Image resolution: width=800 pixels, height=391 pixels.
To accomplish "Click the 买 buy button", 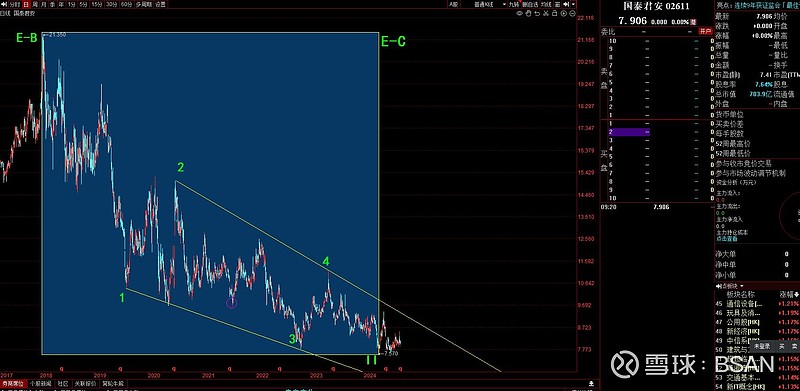I will [781, 346].
